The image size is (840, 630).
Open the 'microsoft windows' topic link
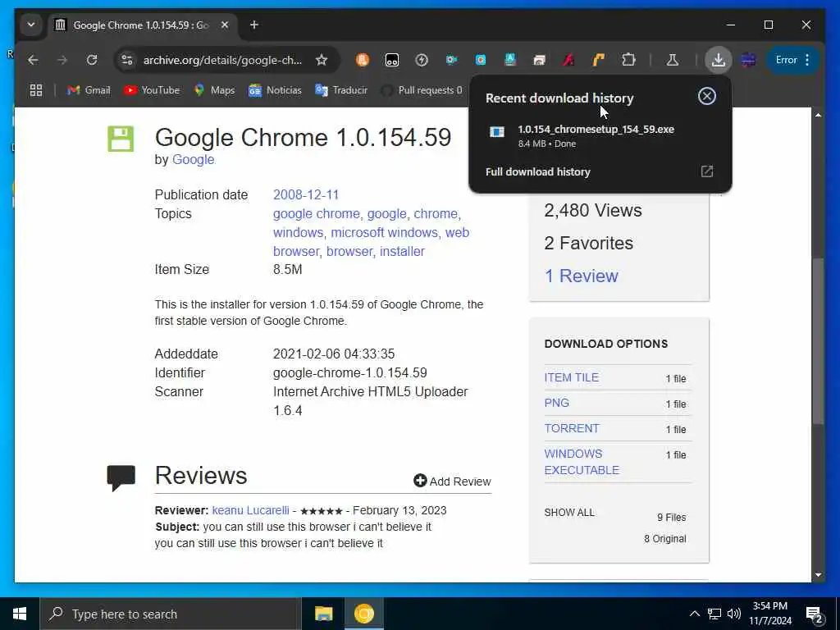(384, 232)
